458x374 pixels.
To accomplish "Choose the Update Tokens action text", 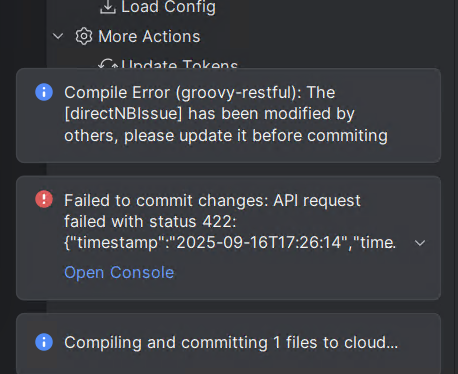I will (x=179, y=63).
